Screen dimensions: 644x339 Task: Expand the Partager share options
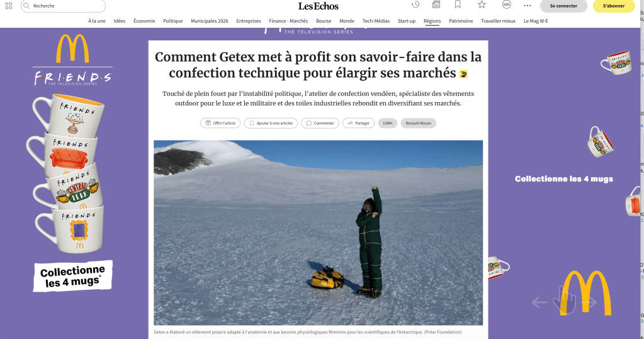coord(359,124)
